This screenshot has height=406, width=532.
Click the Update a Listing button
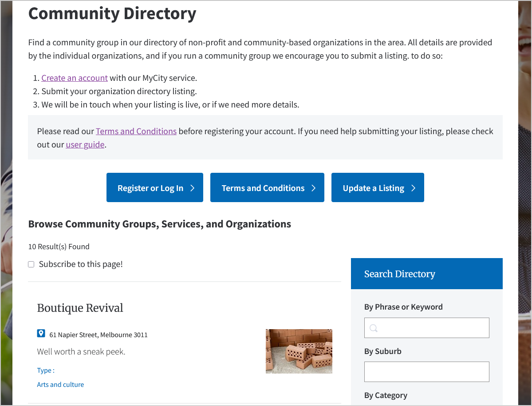pyautogui.click(x=373, y=187)
